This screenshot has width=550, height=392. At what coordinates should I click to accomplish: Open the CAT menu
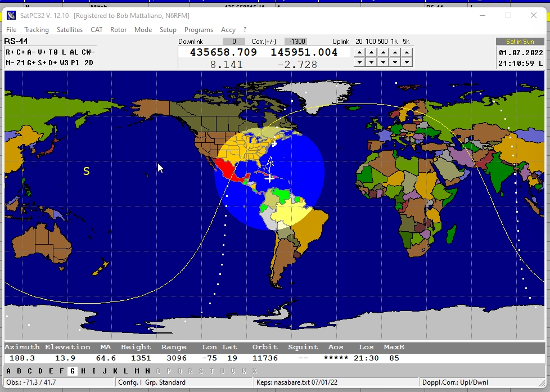click(97, 30)
